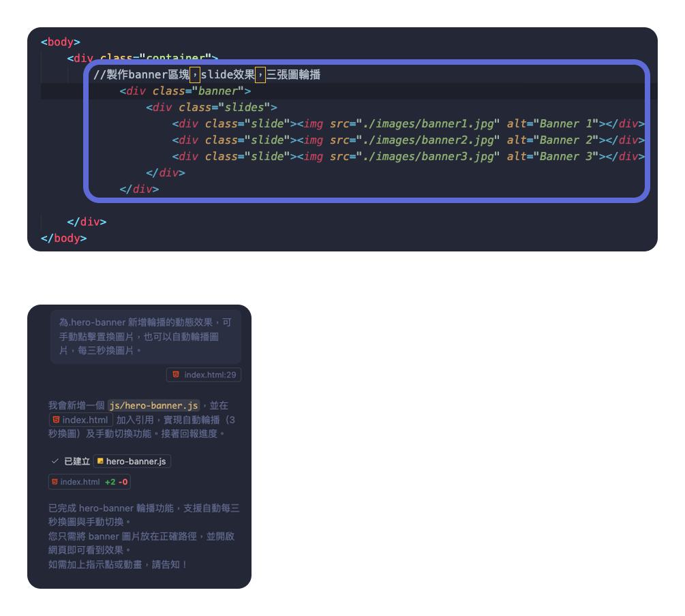Click the ./images/banner2.jpg path in code
Viewport: 685px width, 616px height.
(x=428, y=140)
